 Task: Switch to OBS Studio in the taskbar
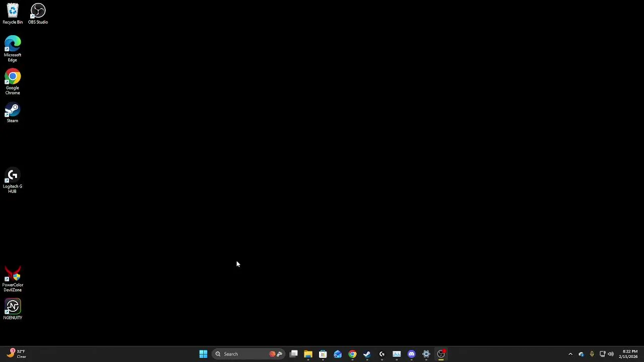(x=441, y=354)
